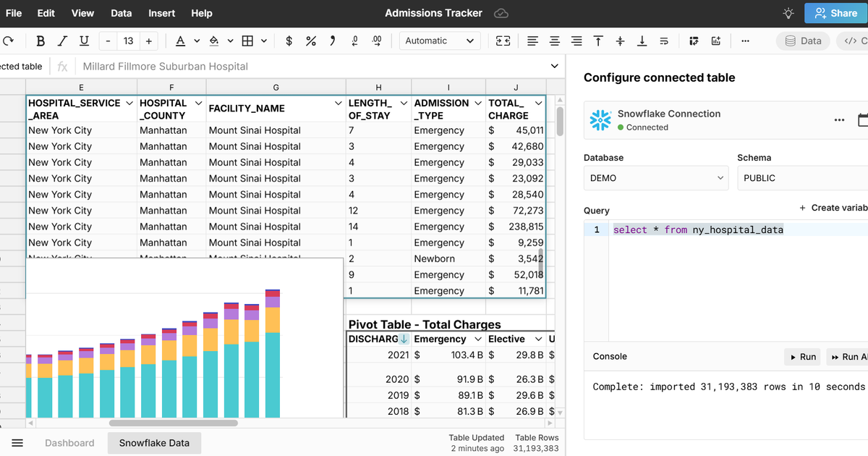This screenshot has height=456, width=868.
Task: Open HOSPITAL_SERVICE_AREA column filter dropdown
Action: (129, 104)
